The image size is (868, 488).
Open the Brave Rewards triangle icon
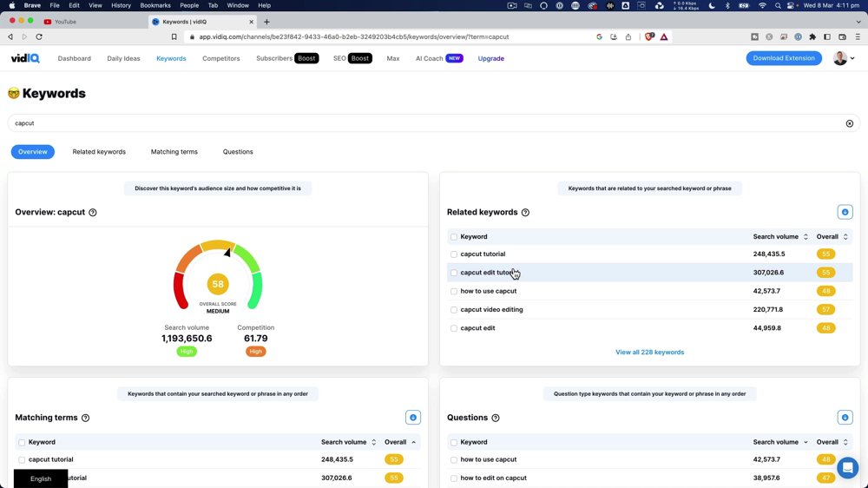[x=664, y=37]
